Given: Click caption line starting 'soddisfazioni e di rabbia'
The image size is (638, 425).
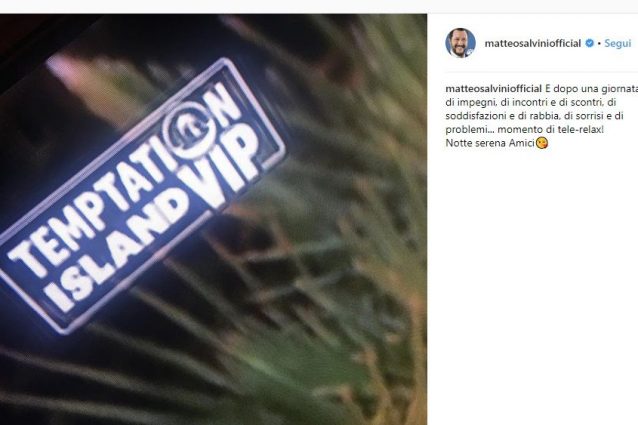Looking at the screenshot, I should point(535,116).
